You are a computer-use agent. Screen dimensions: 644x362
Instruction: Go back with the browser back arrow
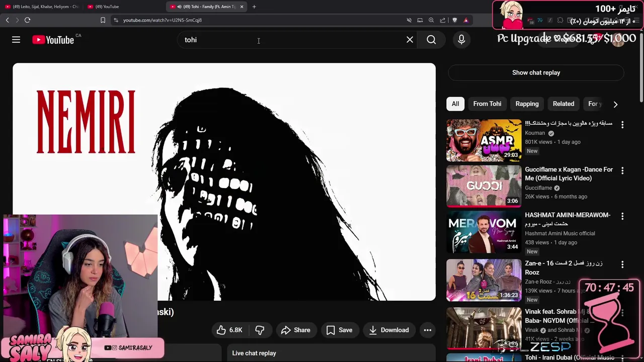7,20
